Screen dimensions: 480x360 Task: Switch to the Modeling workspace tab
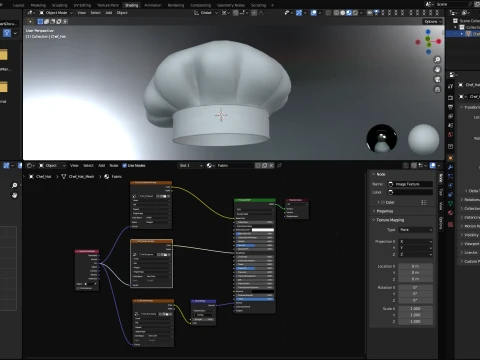[38, 5]
